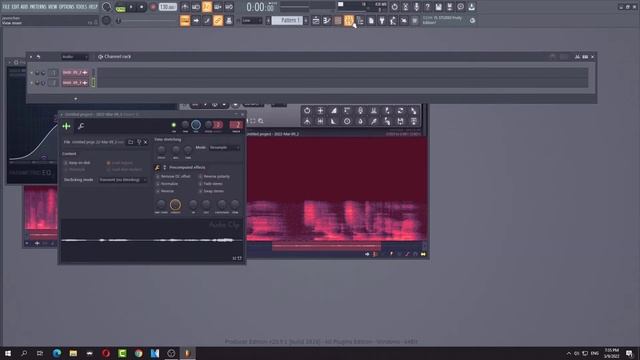Screen dimensions: 640x360
Task: Click the Edison magnifier zoom icon
Action: pos(261,121)
